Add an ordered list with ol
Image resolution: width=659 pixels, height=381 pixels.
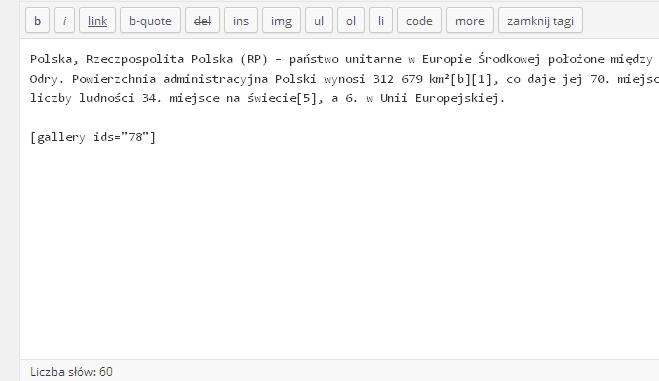coord(351,20)
